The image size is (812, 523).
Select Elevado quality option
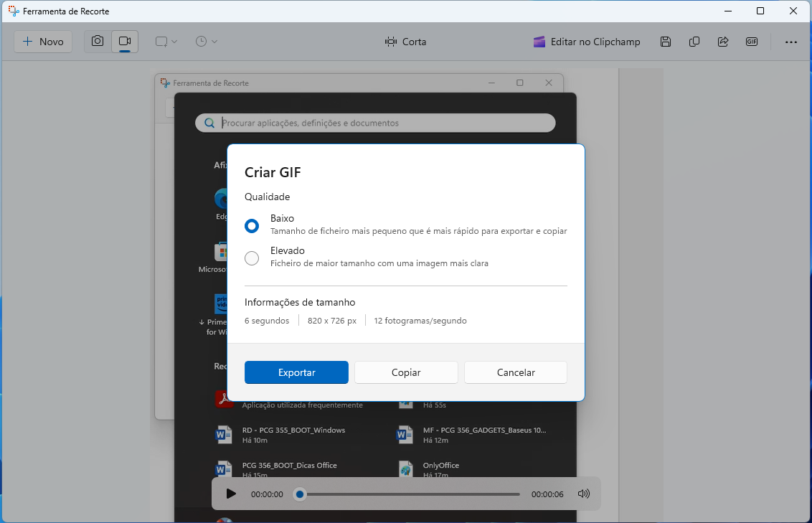pyautogui.click(x=252, y=258)
